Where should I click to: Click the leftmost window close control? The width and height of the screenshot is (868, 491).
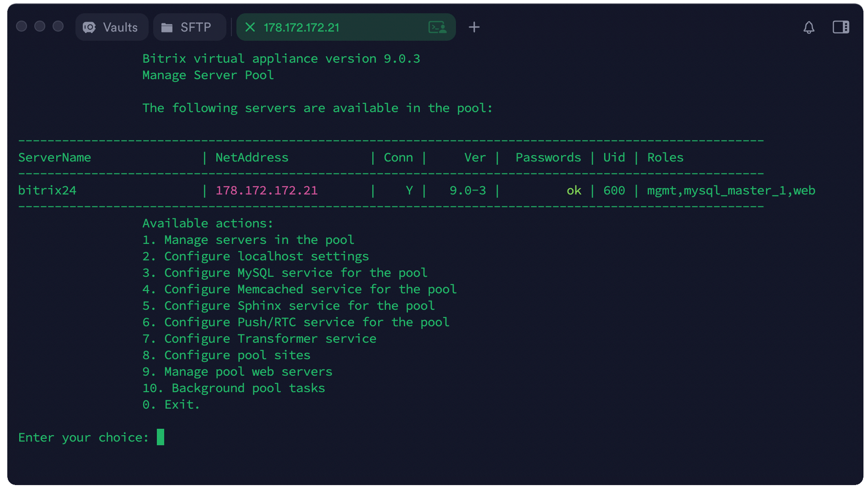coord(21,27)
